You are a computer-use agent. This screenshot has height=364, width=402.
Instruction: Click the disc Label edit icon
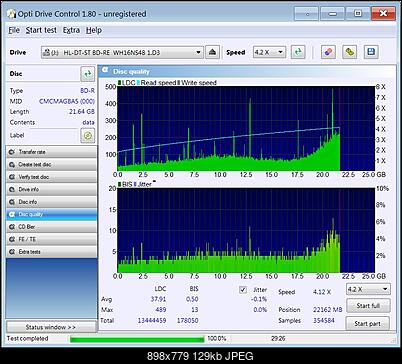pyautogui.click(x=88, y=135)
